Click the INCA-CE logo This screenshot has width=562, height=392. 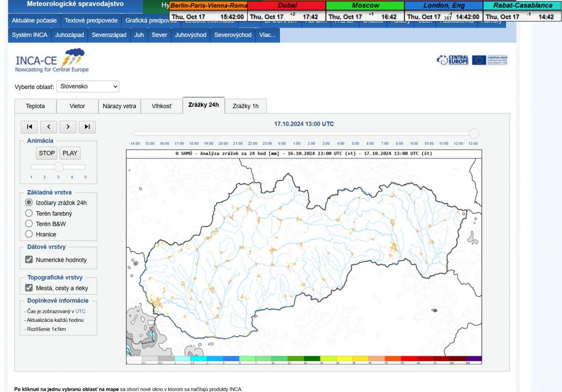(x=52, y=61)
